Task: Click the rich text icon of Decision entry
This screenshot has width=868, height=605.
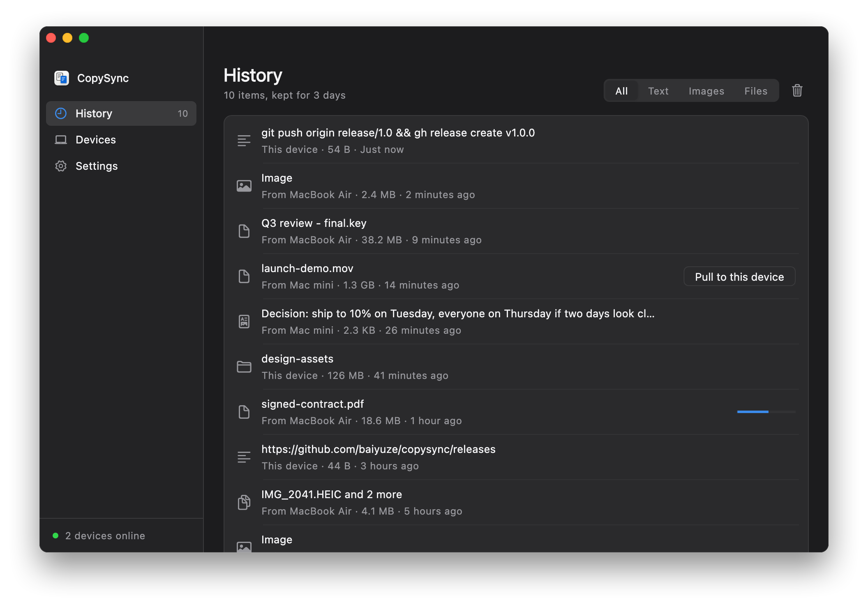Action: click(x=244, y=321)
